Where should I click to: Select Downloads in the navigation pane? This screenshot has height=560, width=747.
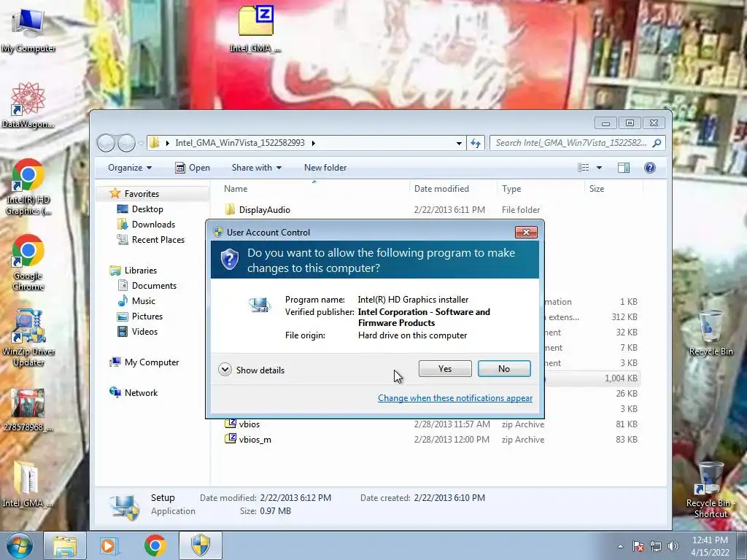[x=153, y=225]
